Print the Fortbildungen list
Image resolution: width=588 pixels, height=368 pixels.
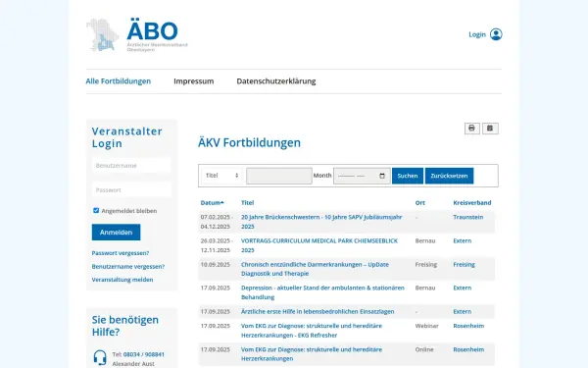point(471,129)
